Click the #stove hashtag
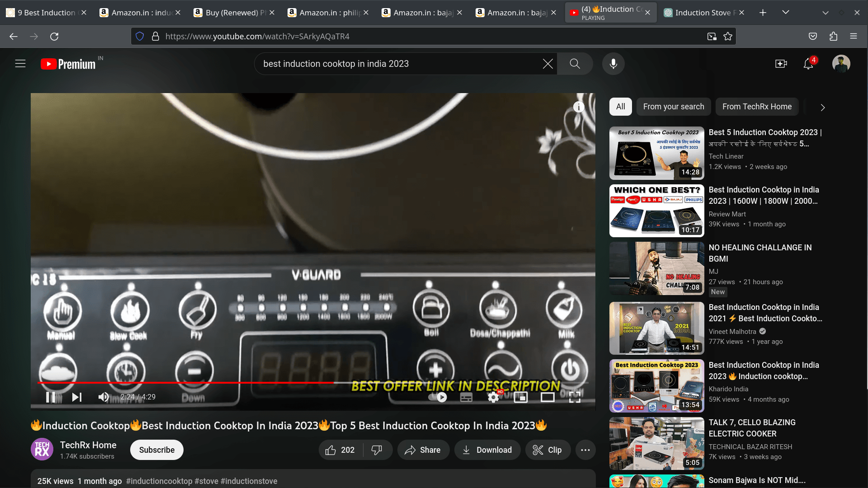Screen dimensions: 868x488 207,481
